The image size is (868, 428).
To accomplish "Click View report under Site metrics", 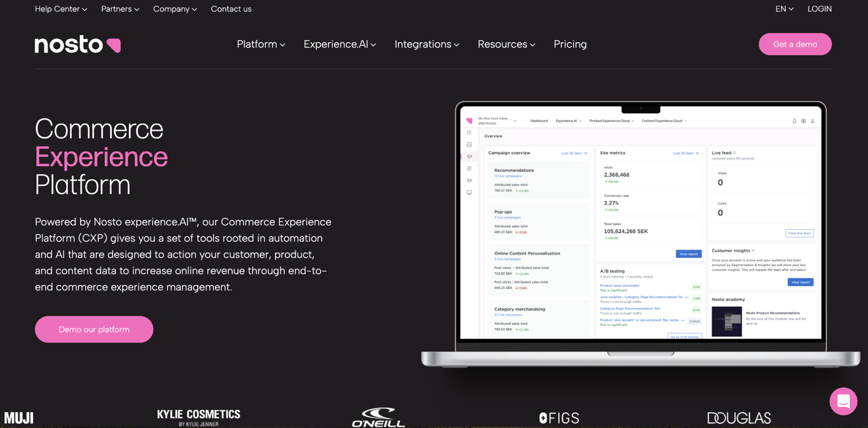I will click(689, 254).
